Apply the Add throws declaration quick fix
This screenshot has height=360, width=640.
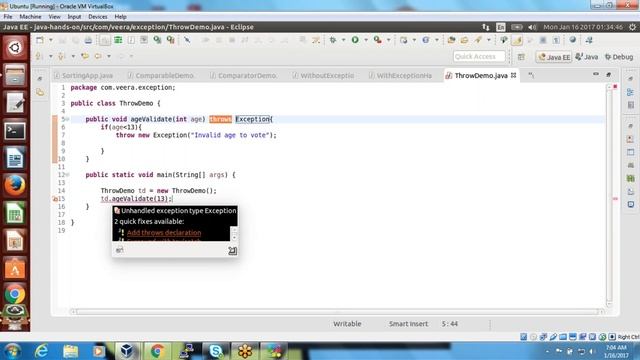coord(164,233)
